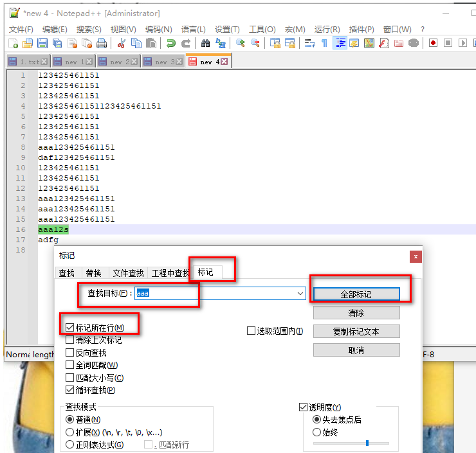Toggle Show all characters pilcrow icon
Image resolution: width=476 pixels, height=453 pixels.
[x=325, y=43]
